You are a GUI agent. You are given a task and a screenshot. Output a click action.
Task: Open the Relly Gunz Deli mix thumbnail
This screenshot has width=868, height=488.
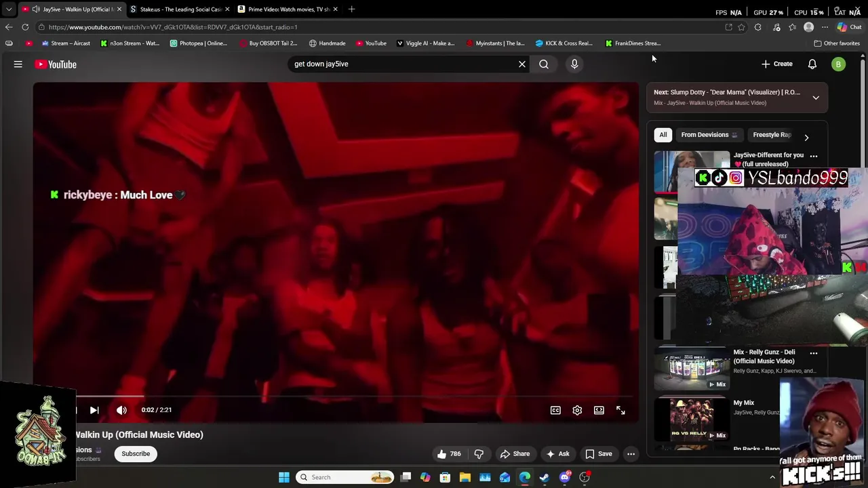[x=692, y=370]
